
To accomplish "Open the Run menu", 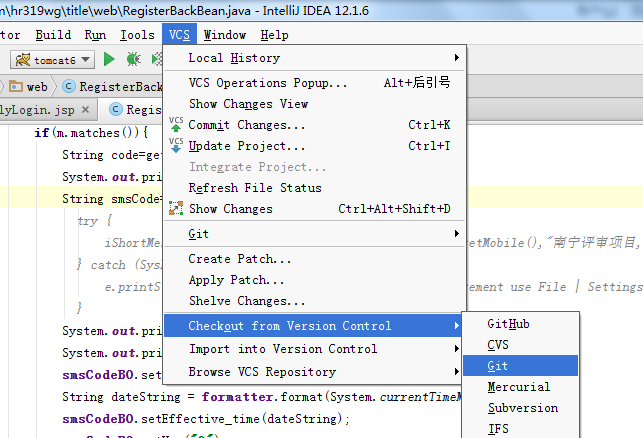I will tap(95, 35).
